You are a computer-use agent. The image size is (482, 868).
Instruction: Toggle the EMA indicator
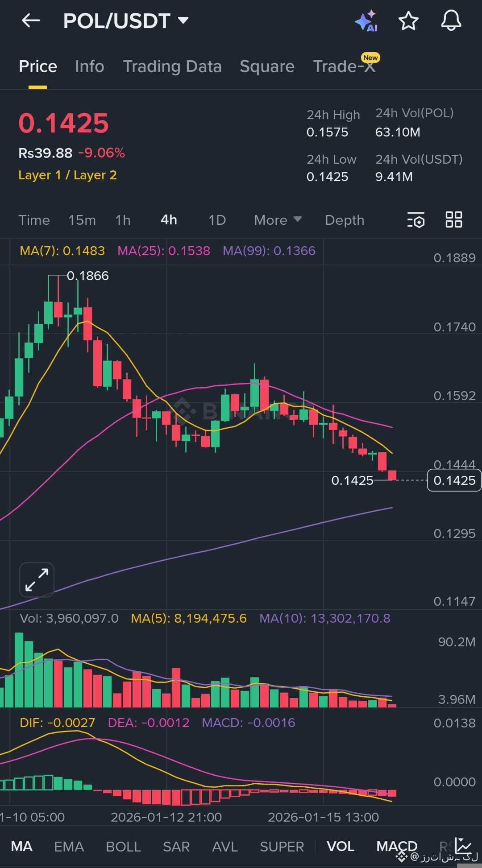69,846
